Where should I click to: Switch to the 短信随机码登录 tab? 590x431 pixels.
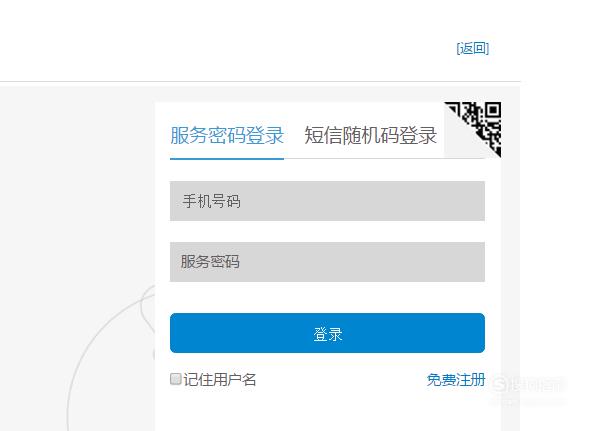tap(370, 135)
